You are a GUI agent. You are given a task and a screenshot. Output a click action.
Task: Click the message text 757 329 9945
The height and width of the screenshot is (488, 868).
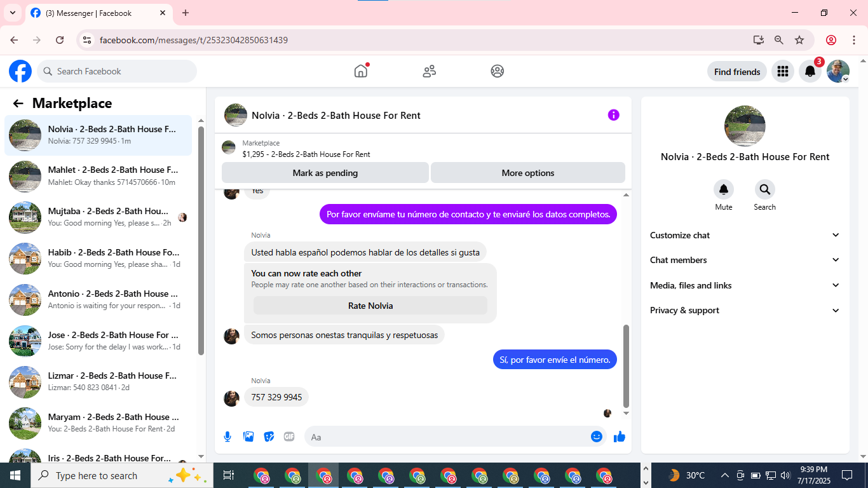click(276, 397)
